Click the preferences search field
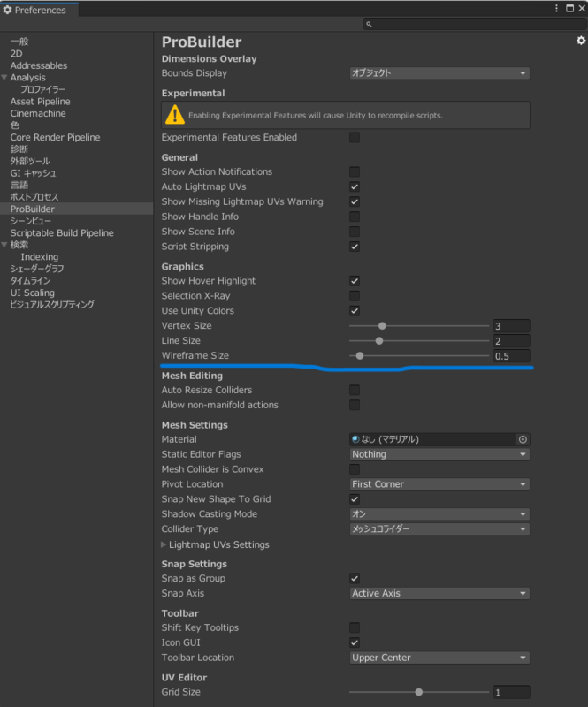 473,25
